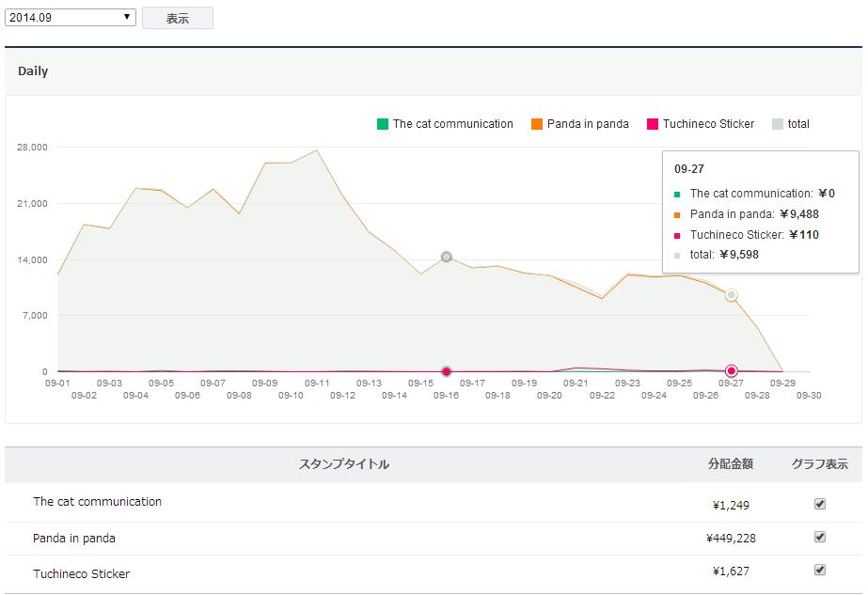Image resolution: width=868 pixels, height=595 pixels.
Task: Click the Panda in panda table row title
Action: (74, 539)
